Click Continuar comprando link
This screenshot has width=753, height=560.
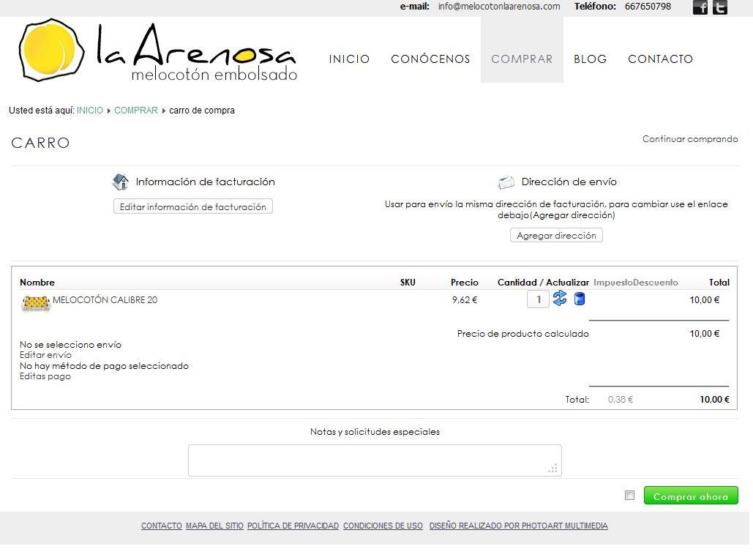[690, 139]
